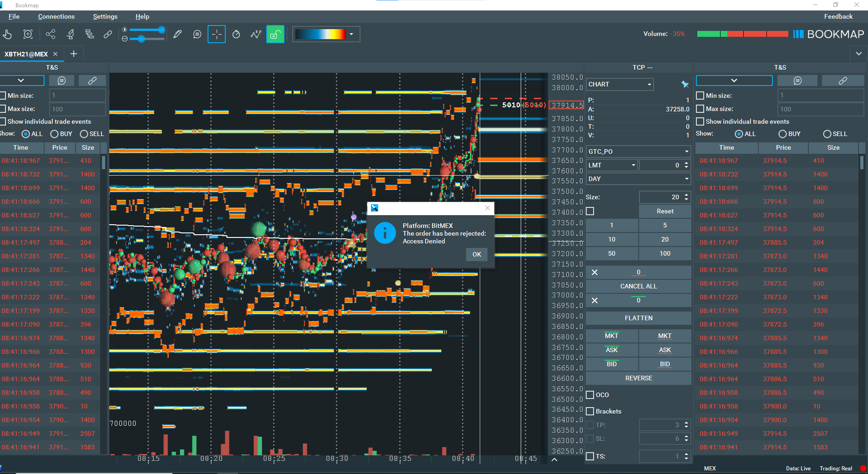Enable the Brackets checkbox
868x474 pixels.
[x=590, y=411]
